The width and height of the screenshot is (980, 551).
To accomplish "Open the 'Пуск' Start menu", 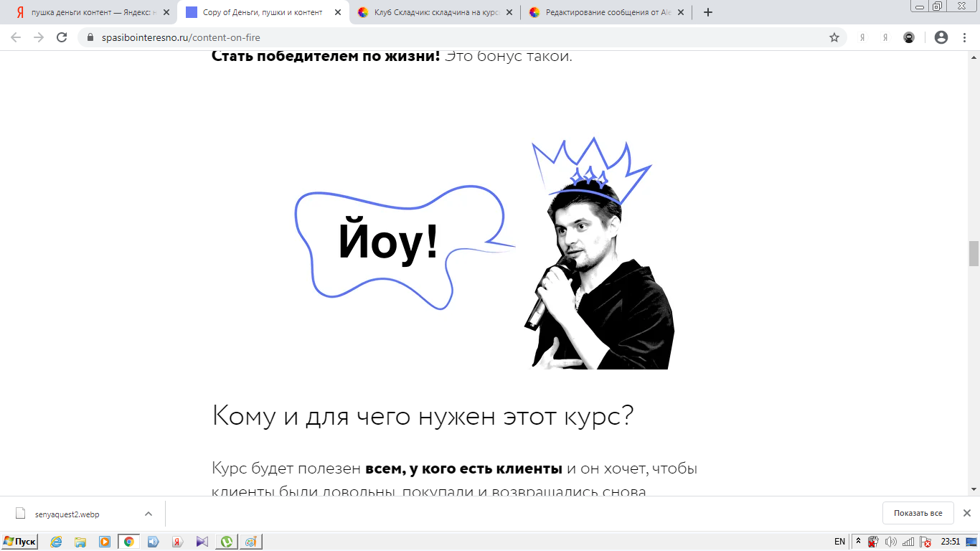I will tap(19, 542).
